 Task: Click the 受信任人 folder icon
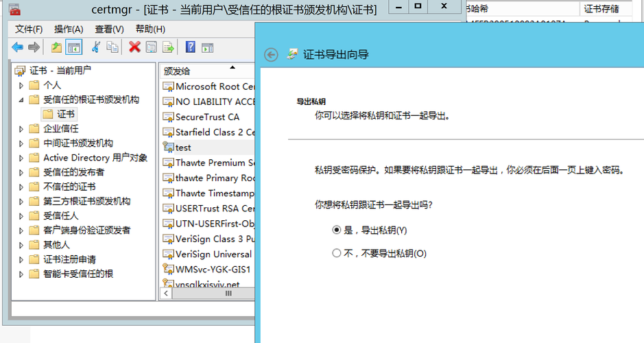(x=34, y=215)
